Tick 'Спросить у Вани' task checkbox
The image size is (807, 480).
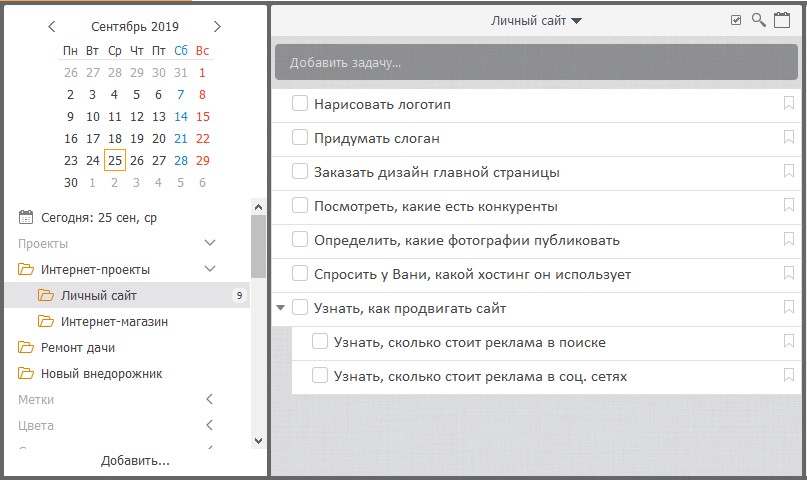(x=300, y=273)
